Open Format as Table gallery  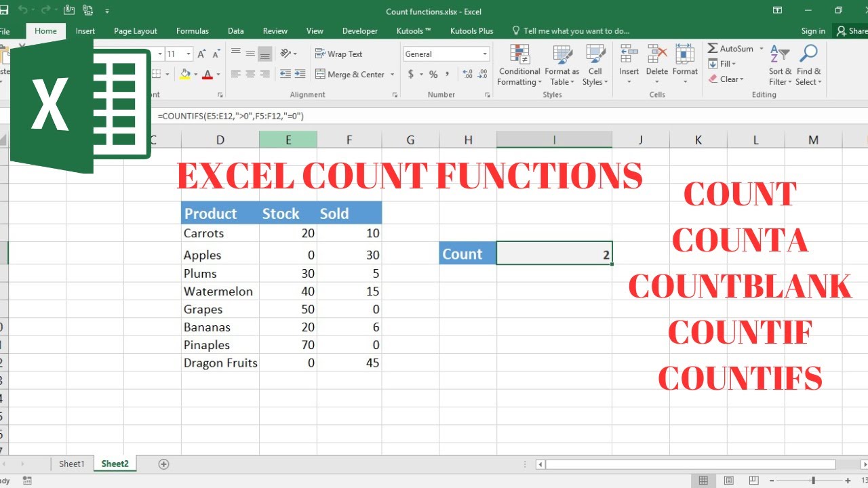pos(561,65)
